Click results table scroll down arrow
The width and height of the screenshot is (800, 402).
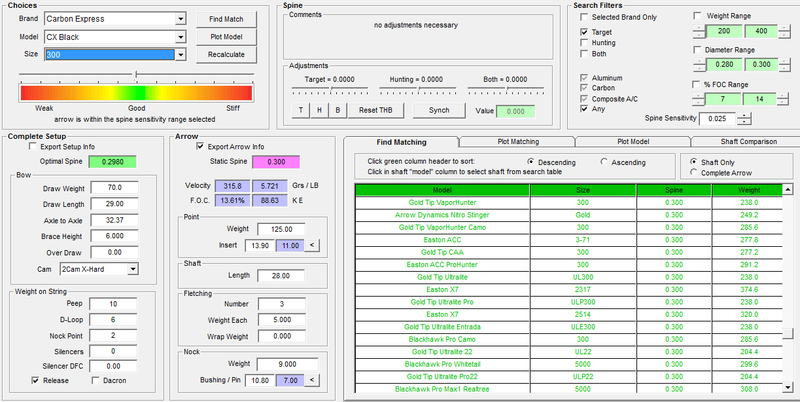[x=788, y=388]
